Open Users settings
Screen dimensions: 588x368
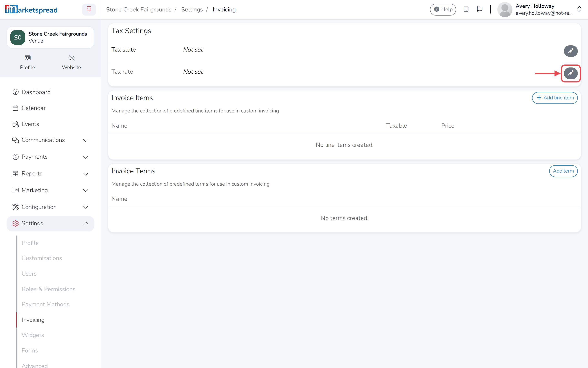point(29,274)
